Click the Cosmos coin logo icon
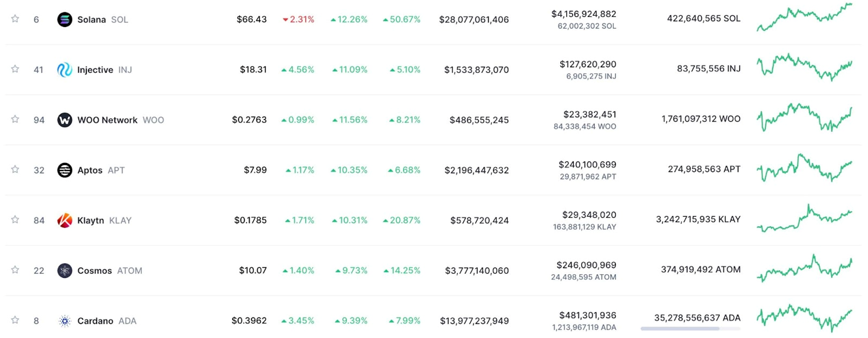868x338 pixels. tap(64, 271)
